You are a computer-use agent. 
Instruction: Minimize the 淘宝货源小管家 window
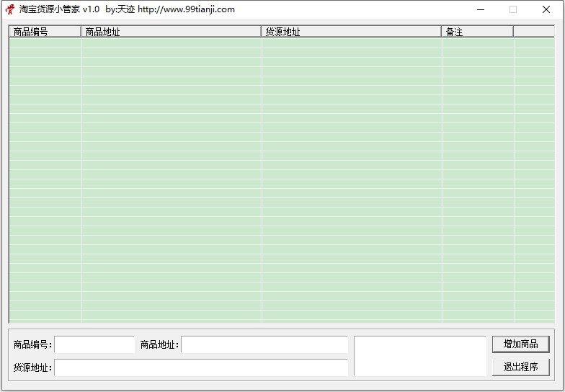point(481,10)
